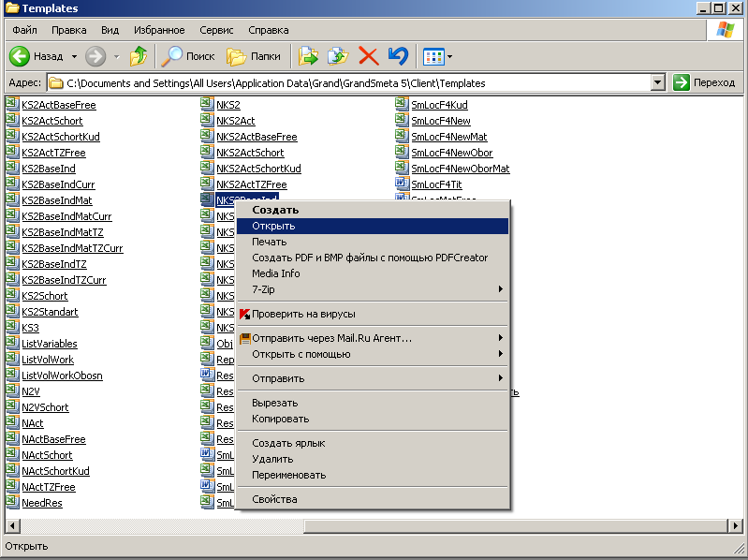Show the Folders (Папки) tree pane
748x560 pixels.
pos(254,56)
